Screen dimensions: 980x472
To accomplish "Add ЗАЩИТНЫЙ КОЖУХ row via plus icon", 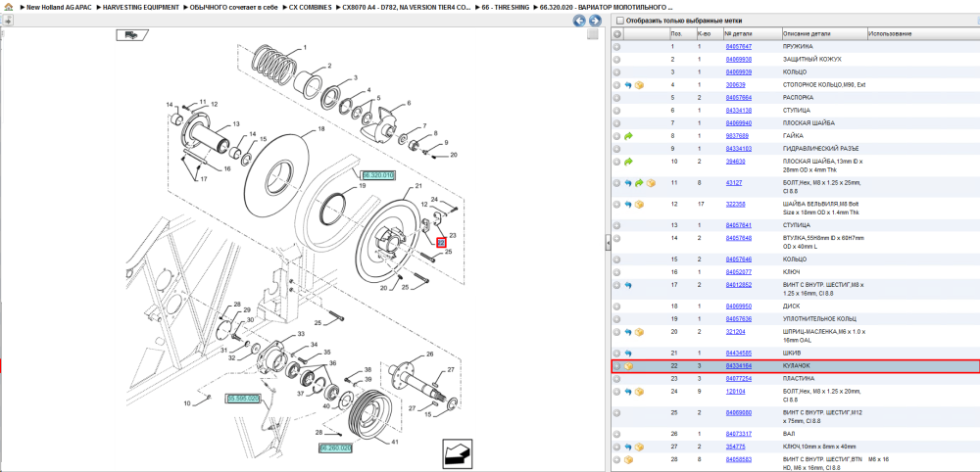I will [616, 60].
